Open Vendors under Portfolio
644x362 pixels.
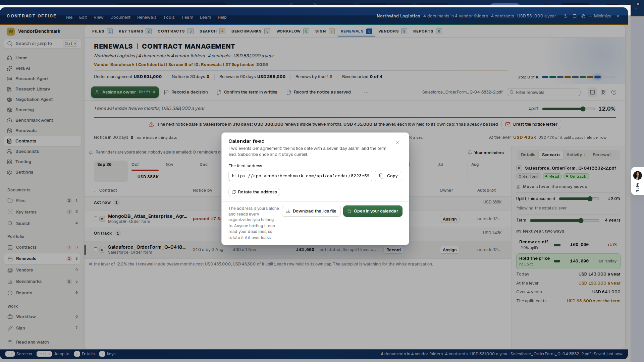[42, 270]
